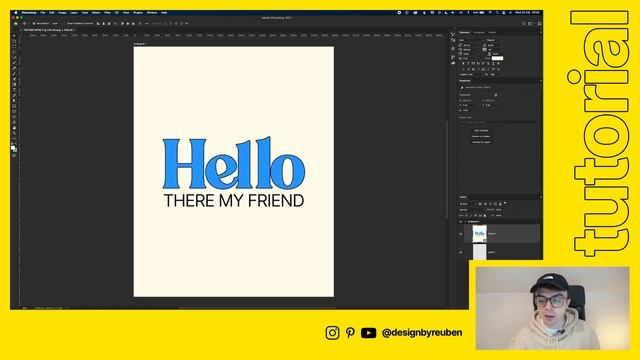Click Underline button in Character panel
This screenshot has height=360, width=640.
click(493, 63)
